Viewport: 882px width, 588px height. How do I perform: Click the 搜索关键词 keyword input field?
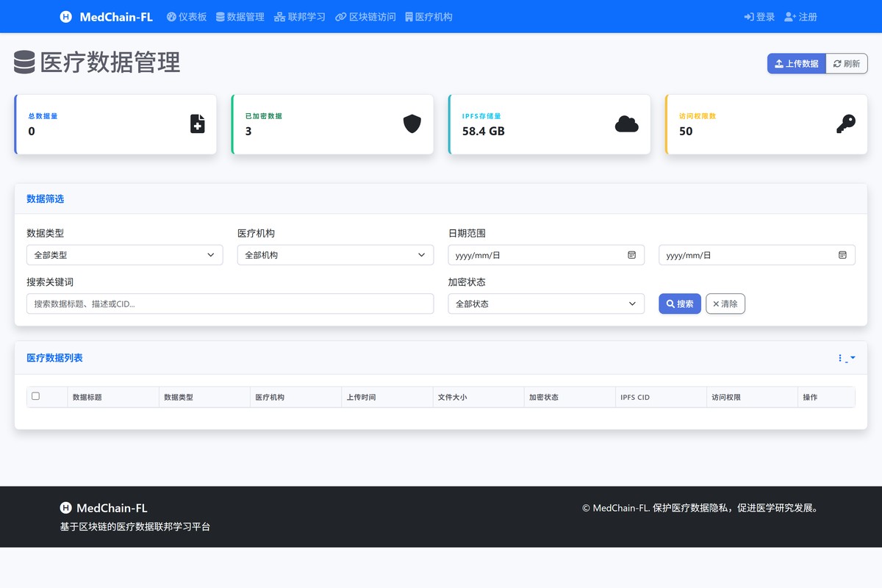[x=230, y=303]
